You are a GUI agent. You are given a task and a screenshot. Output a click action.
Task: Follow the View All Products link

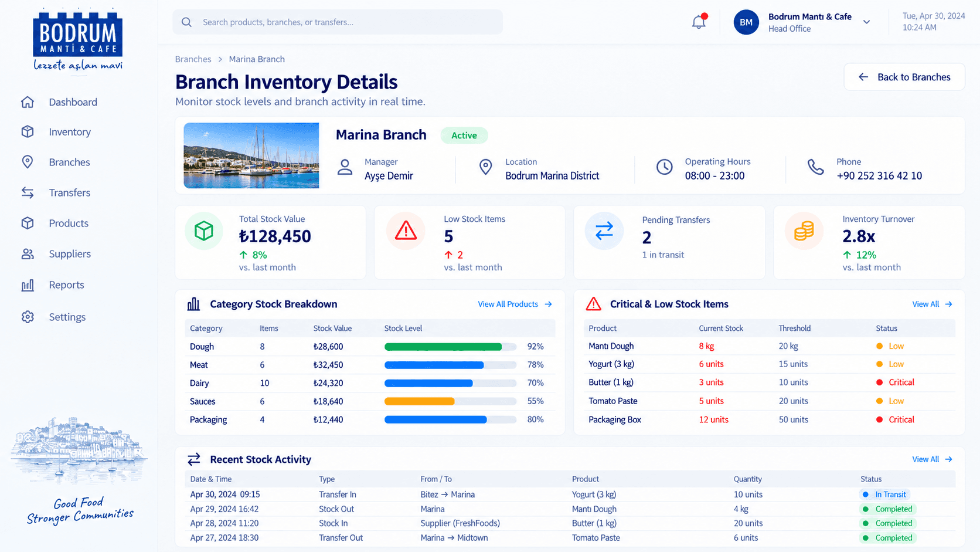click(x=515, y=304)
